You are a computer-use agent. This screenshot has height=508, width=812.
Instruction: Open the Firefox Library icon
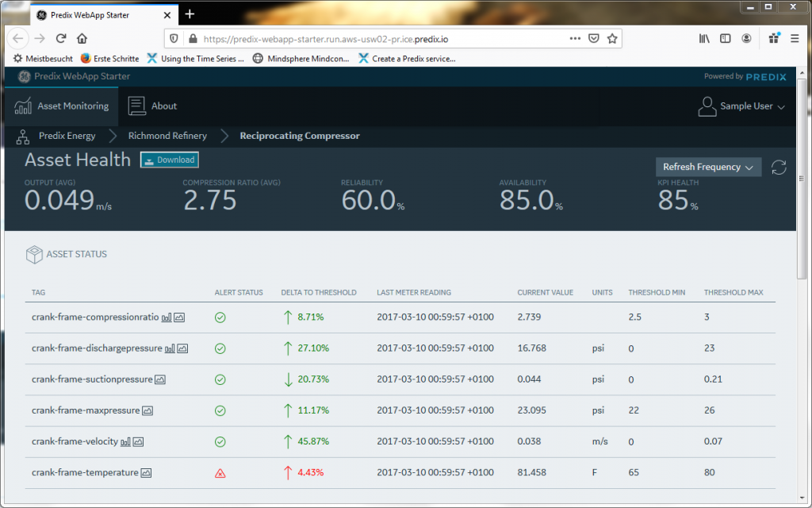704,38
